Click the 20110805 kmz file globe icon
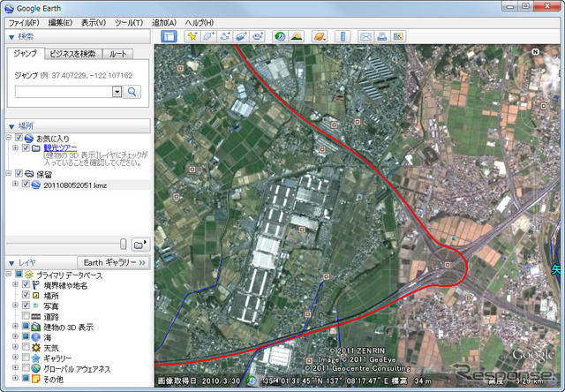The width and height of the screenshot is (565, 392). pos(35,185)
